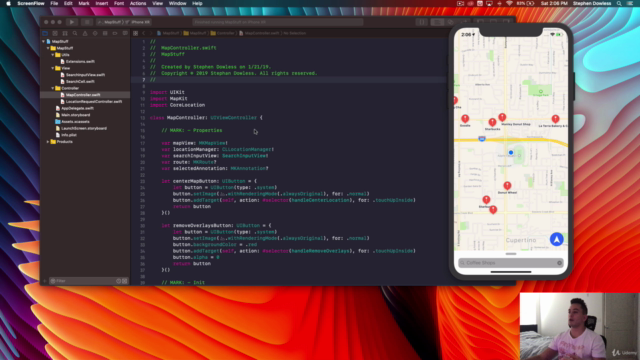The image size is (640, 360).
Task: Open Spotlight search in menu bar
Action: click(x=619, y=3)
